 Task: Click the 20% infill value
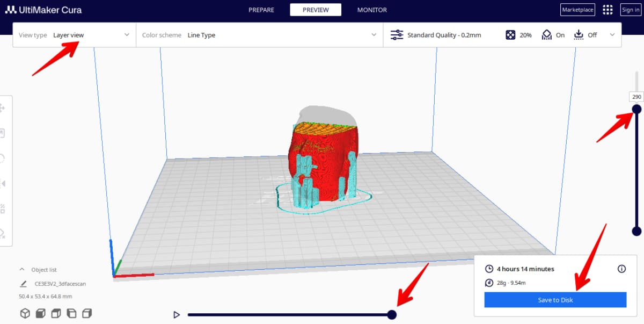click(525, 35)
